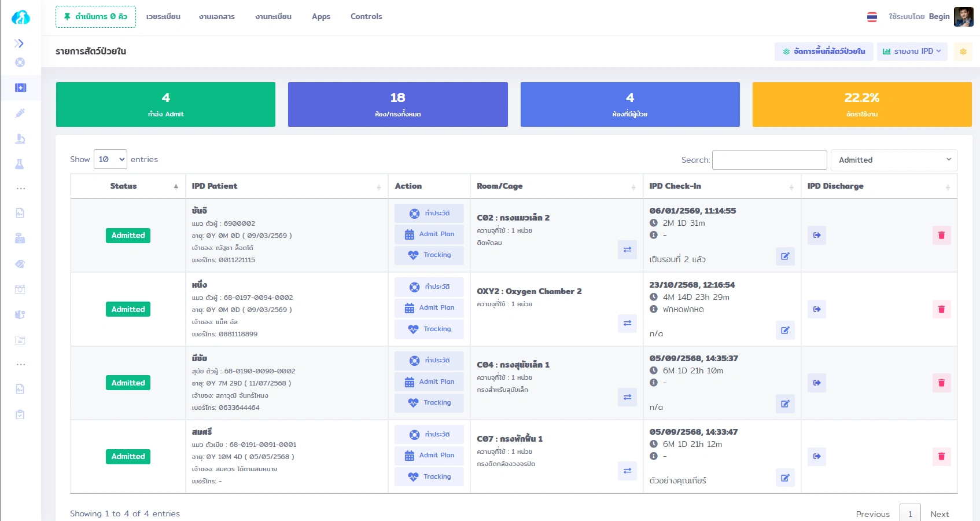
Task: Click the yellow settings gear icon
Action: pos(963,52)
